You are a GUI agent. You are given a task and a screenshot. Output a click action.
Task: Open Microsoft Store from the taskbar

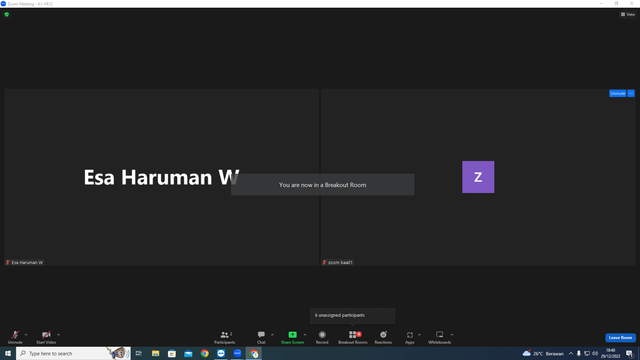(172, 353)
